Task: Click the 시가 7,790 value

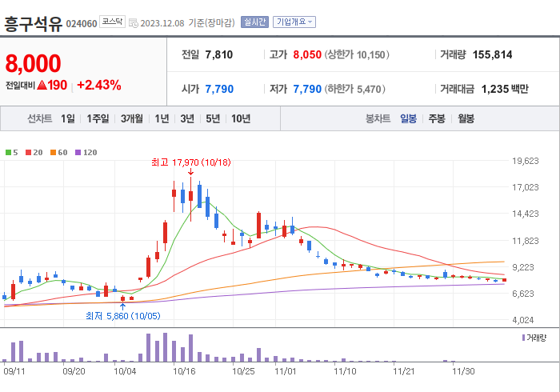Action: [x=219, y=89]
